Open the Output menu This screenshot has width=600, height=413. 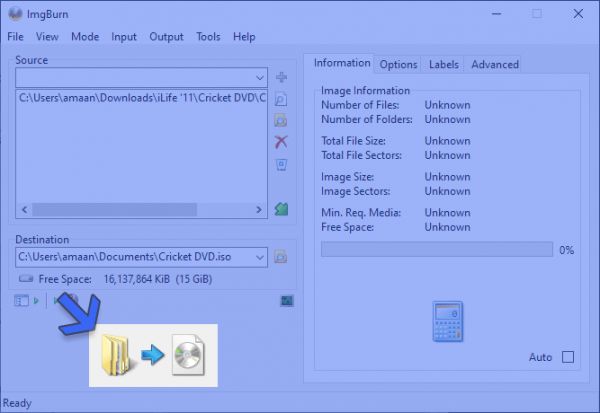click(x=166, y=37)
